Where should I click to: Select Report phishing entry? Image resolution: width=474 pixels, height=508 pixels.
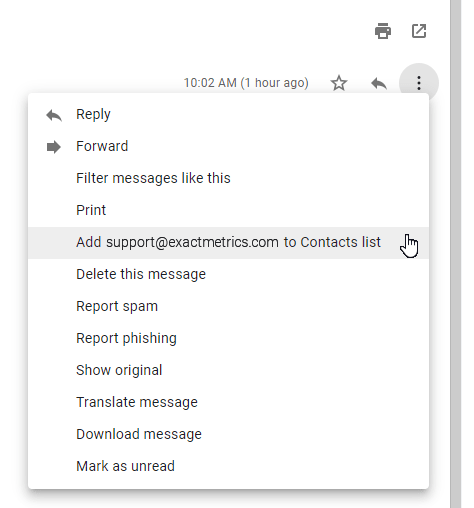point(228,338)
